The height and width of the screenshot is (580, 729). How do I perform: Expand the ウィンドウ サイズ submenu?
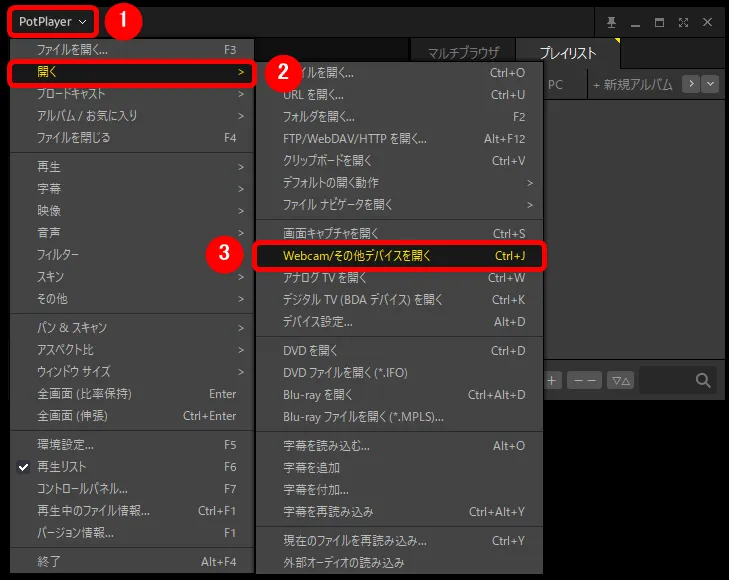pos(132,371)
